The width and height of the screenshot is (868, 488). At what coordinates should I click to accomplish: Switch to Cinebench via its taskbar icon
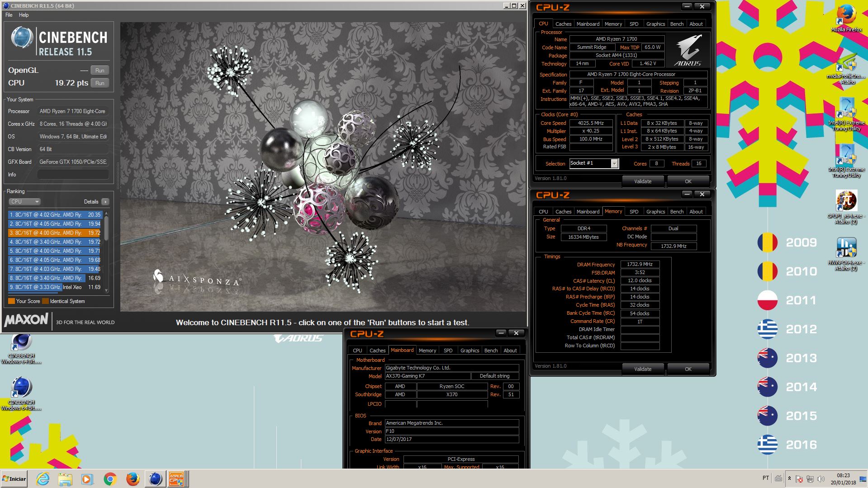click(155, 479)
